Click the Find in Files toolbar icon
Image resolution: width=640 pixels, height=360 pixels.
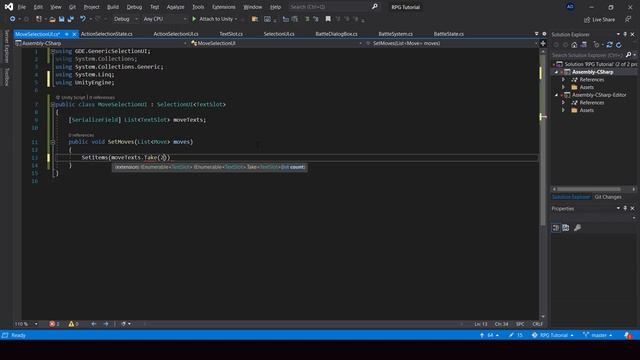(255, 19)
